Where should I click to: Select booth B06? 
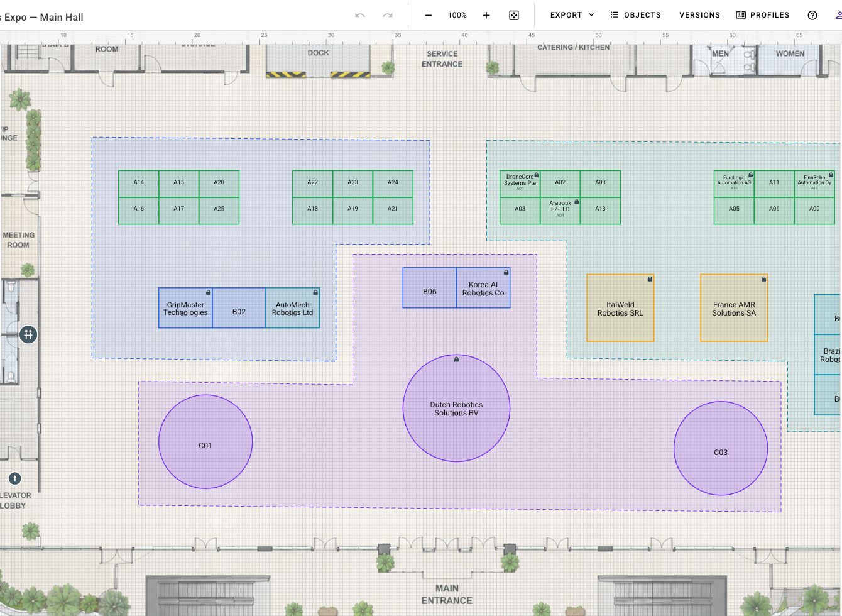point(430,288)
